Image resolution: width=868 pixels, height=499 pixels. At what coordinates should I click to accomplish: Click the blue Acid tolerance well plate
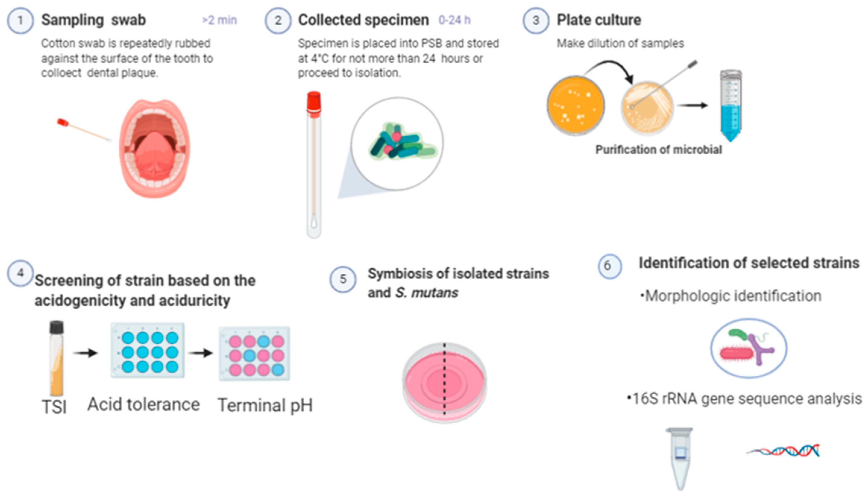[x=148, y=350]
